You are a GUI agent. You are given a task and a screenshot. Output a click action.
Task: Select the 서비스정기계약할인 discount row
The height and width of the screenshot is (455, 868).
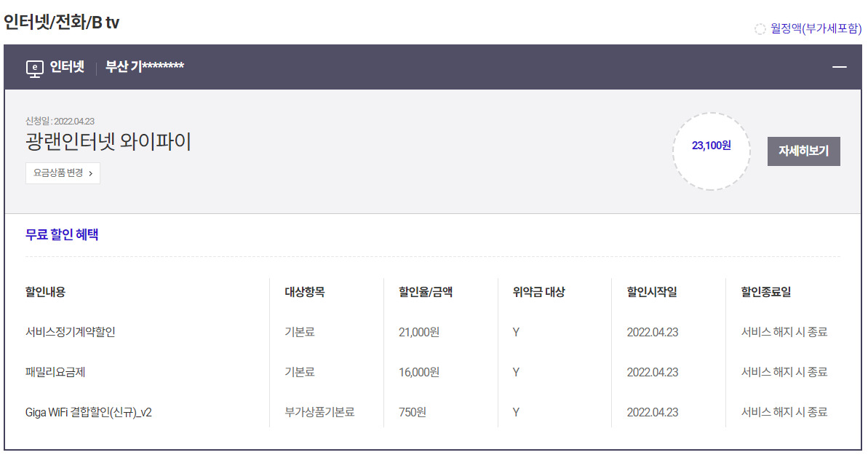(x=71, y=332)
